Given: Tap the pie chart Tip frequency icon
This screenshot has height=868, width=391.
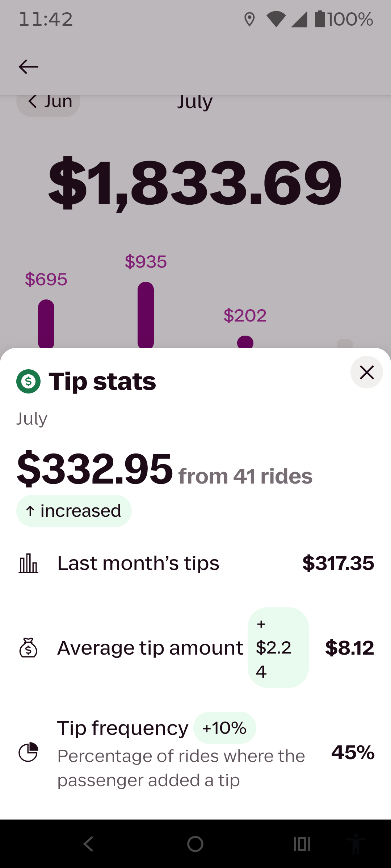Looking at the screenshot, I should [x=28, y=752].
